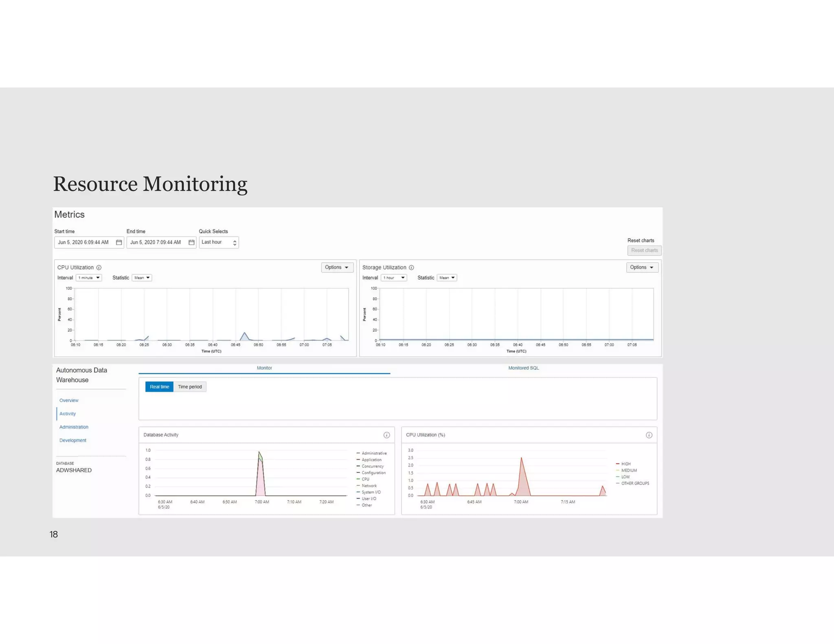
Task: Open CPU Utilization Options dropdown
Action: (x=337, y=267)
